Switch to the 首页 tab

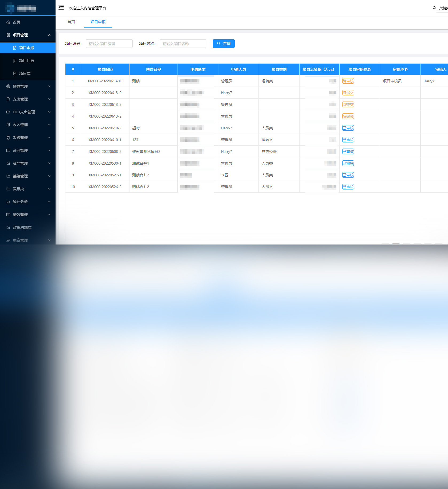(x=71, y=22)
